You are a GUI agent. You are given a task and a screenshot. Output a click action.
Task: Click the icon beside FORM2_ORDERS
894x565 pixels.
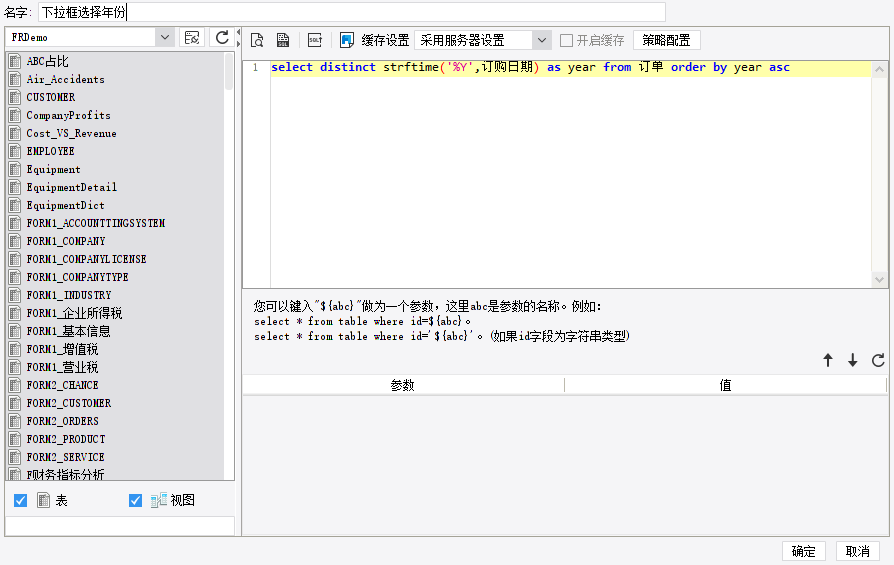pyautogui.click(x=15, y=421)
